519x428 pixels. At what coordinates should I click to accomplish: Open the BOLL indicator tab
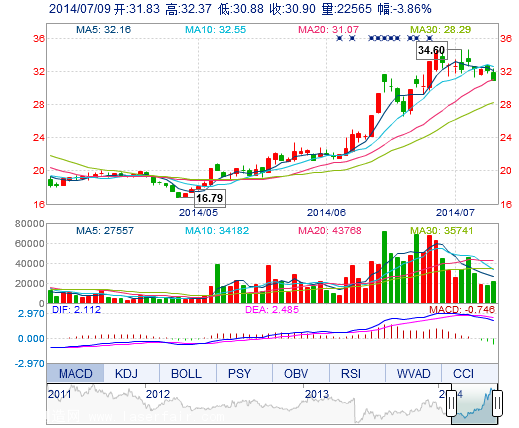click(x=188, y=373)
